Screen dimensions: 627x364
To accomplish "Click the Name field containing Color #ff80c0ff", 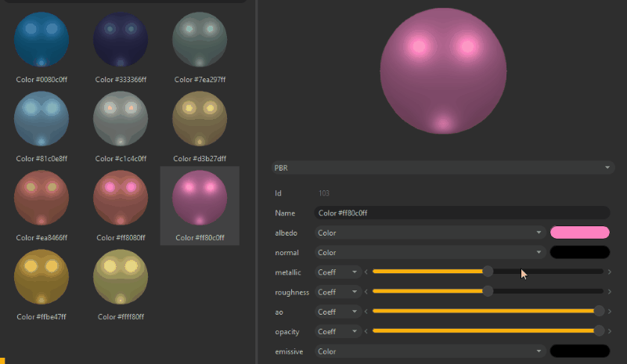I will pyautogui.click(x=462, y=213).
